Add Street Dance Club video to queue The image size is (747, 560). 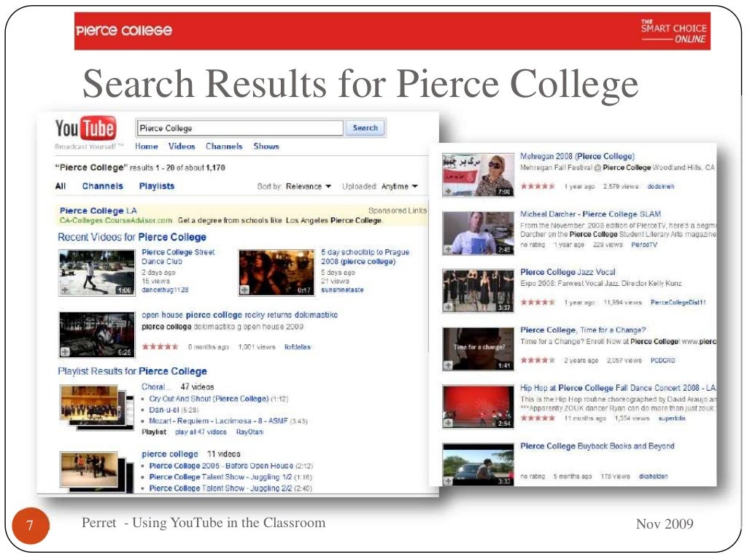pos(65,290)
